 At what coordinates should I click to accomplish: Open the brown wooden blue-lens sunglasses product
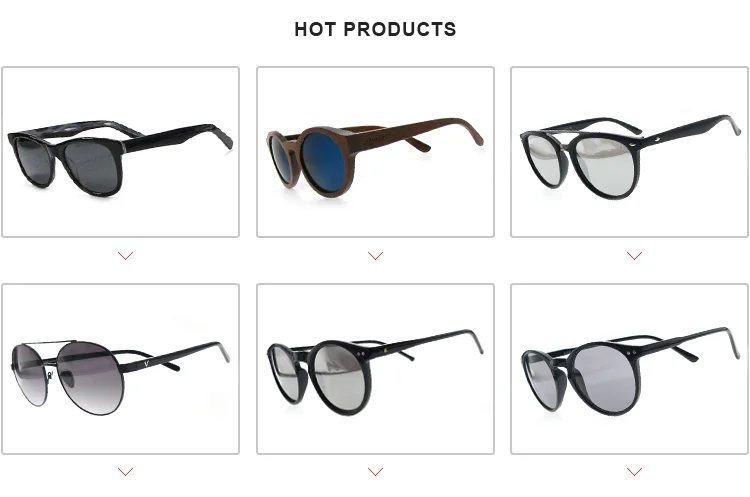click(x=375, y=152)
